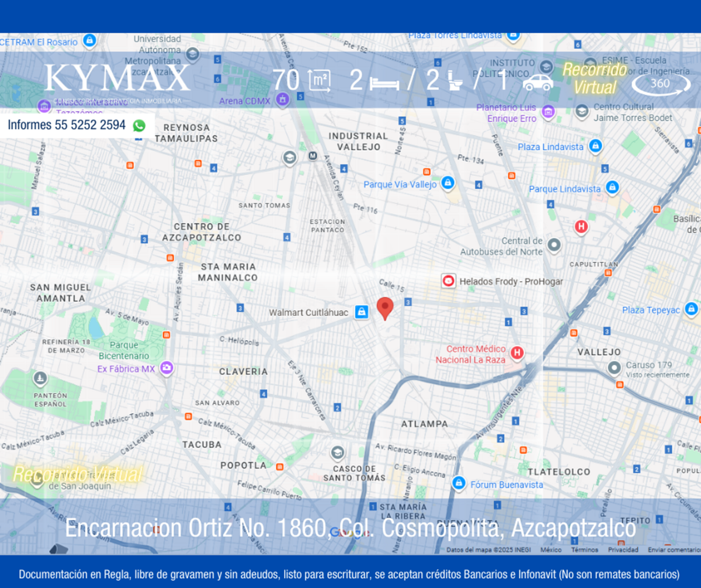Click the metro M station icon
701x588 pixels.
[313, 156]
